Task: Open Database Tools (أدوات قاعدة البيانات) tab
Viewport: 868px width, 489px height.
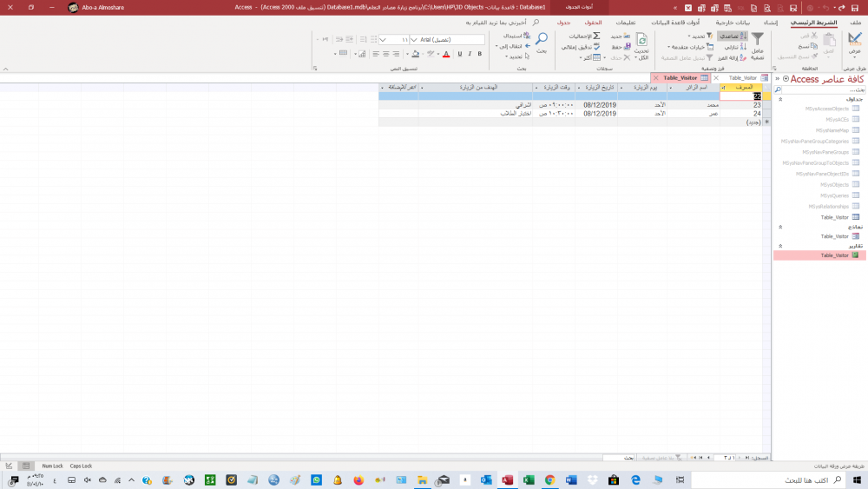Action: [x=674, y=23]
